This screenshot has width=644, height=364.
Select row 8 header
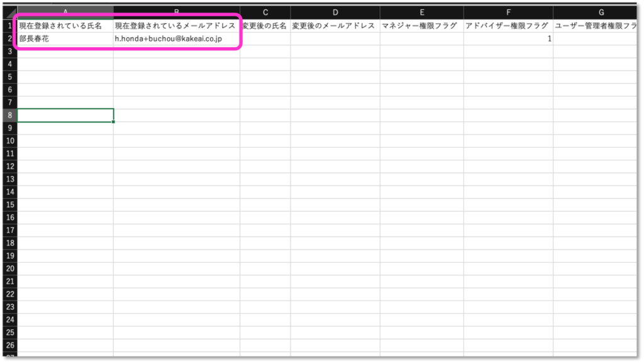click(x=10, y=115)
